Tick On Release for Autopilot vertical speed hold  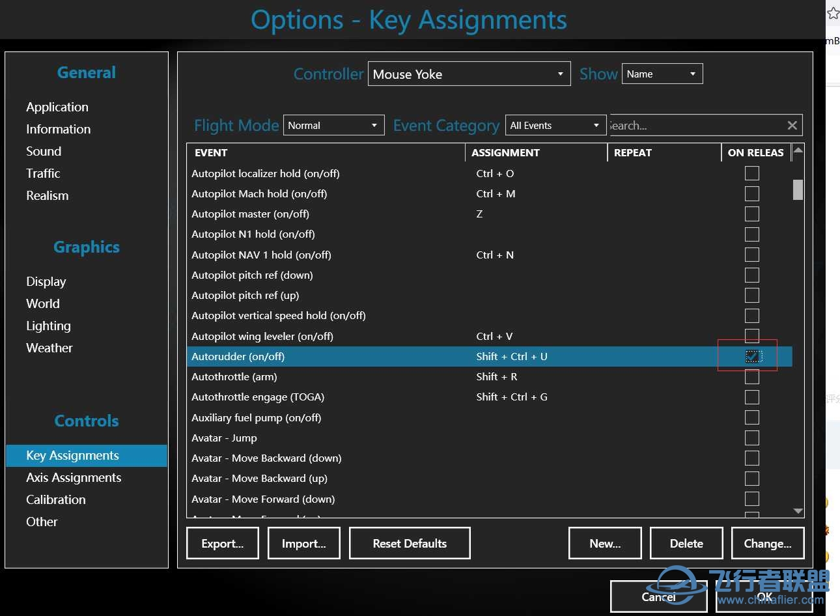tap(752, 316)
